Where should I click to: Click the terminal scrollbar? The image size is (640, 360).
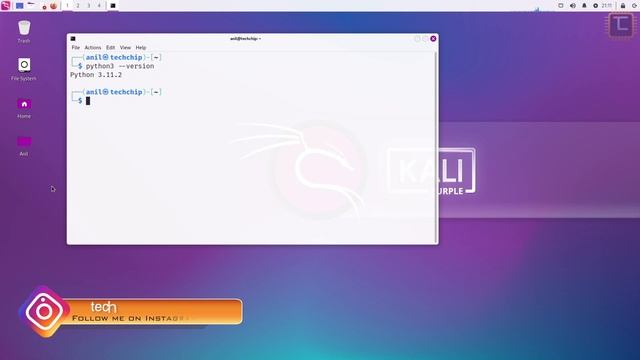pyautogui.click(x=437, y=148)
